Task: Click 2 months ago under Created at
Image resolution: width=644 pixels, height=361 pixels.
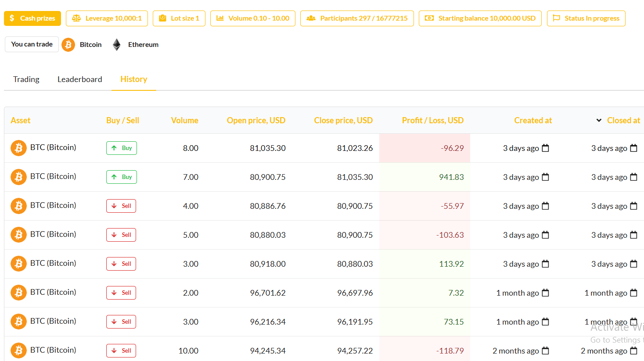Action: 515,351
